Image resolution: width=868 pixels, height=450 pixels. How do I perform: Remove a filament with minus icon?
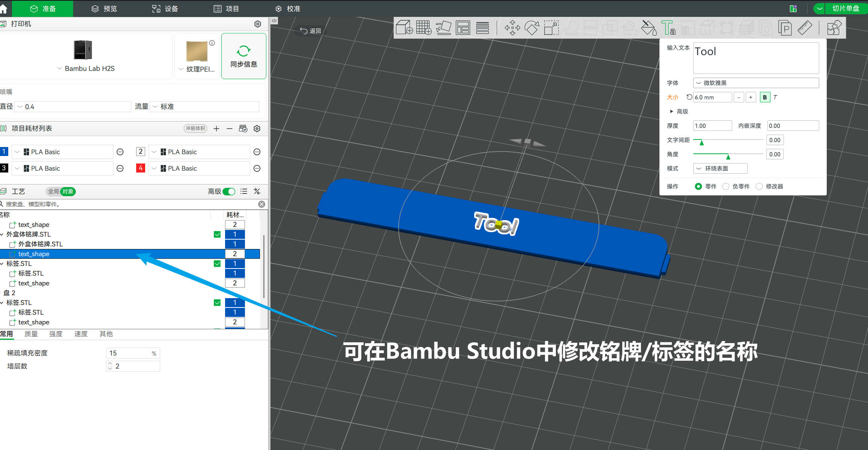(x=230, y=129)
